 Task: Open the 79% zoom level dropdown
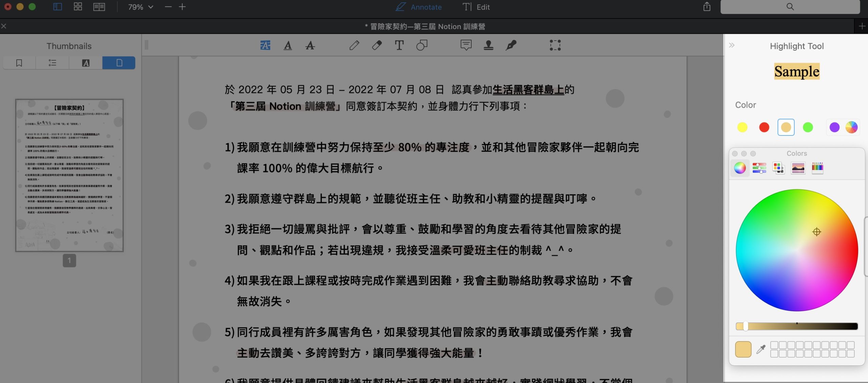(140, 7)
